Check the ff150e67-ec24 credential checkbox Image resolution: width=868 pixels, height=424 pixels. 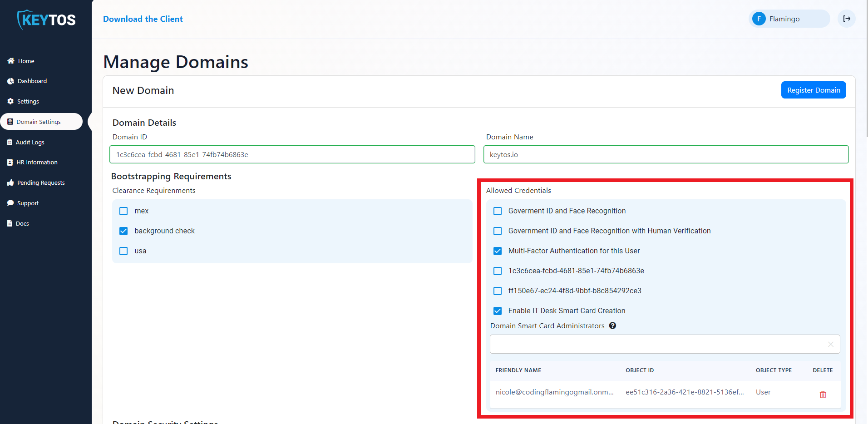(x=498, y=291)
